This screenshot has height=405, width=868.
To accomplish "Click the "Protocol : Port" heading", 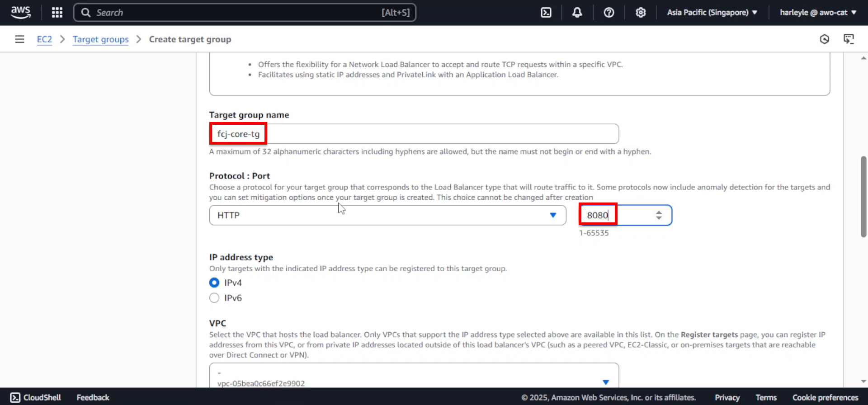I will pos(239,176).
